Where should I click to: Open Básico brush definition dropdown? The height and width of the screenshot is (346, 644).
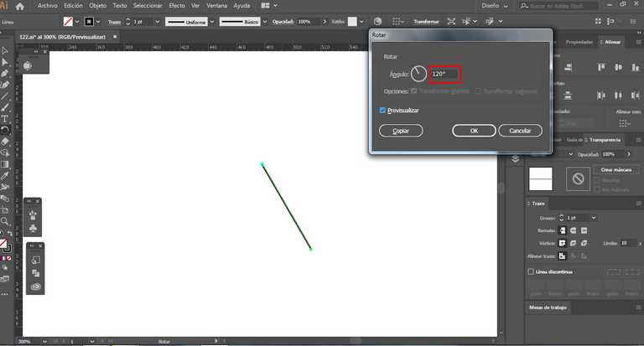[265, 22]
